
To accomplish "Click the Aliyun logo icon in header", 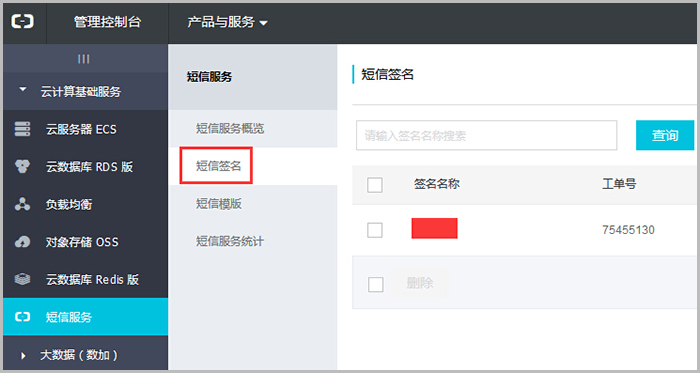I will tap(22, 21).
